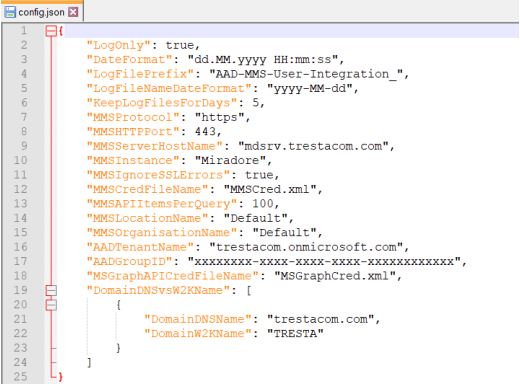Click the "MSGraphCred.xml" value

[335, 276]
